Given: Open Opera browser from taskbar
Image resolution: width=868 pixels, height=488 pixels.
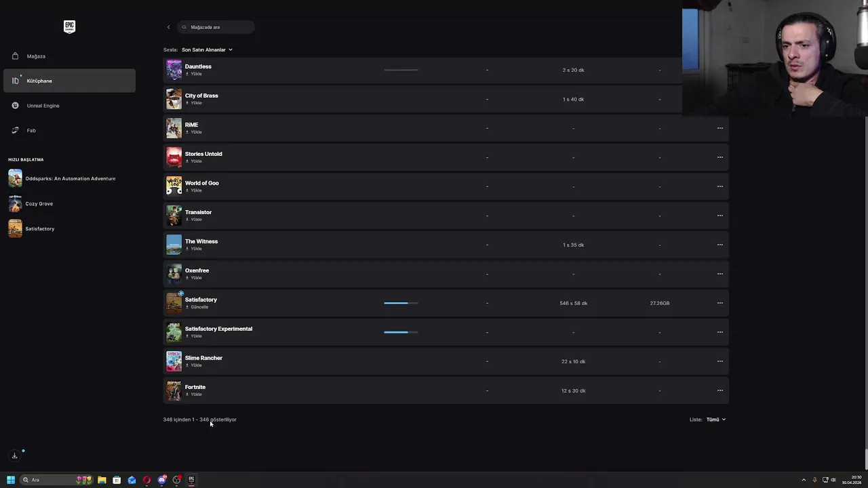Looking at the screenshot, I should (146, 480).
